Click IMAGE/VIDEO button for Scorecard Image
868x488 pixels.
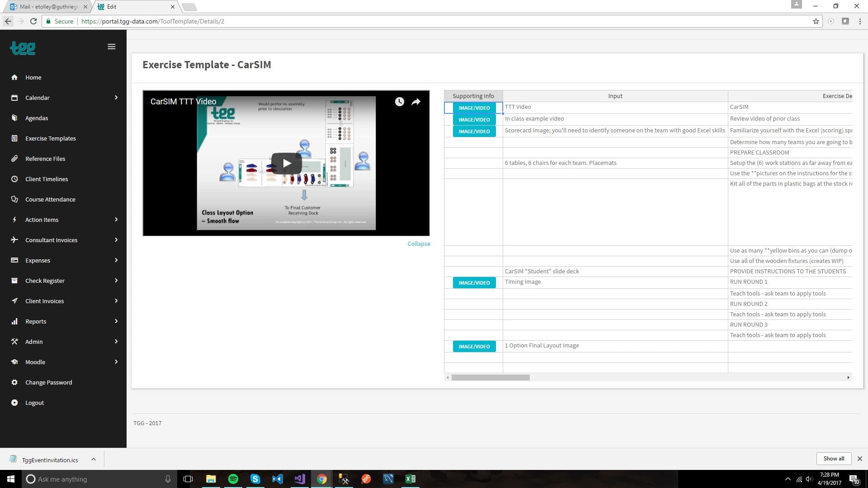tap(474, 131)
